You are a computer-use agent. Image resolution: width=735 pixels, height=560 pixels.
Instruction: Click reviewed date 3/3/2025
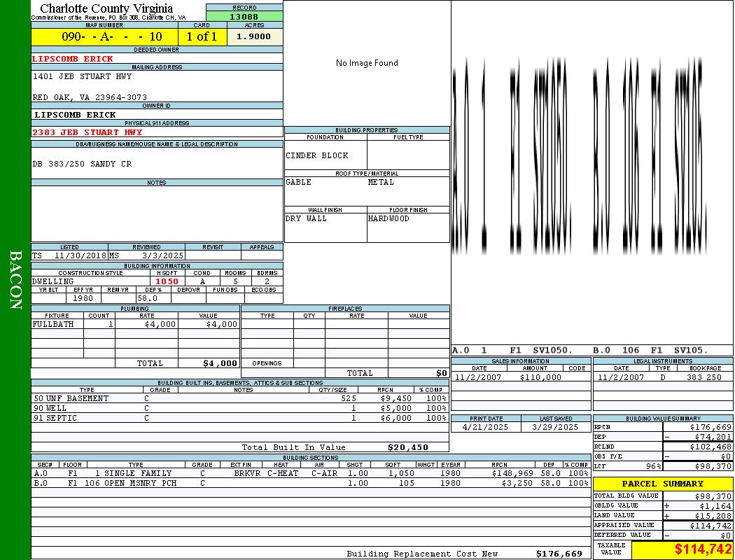point(162,256)
